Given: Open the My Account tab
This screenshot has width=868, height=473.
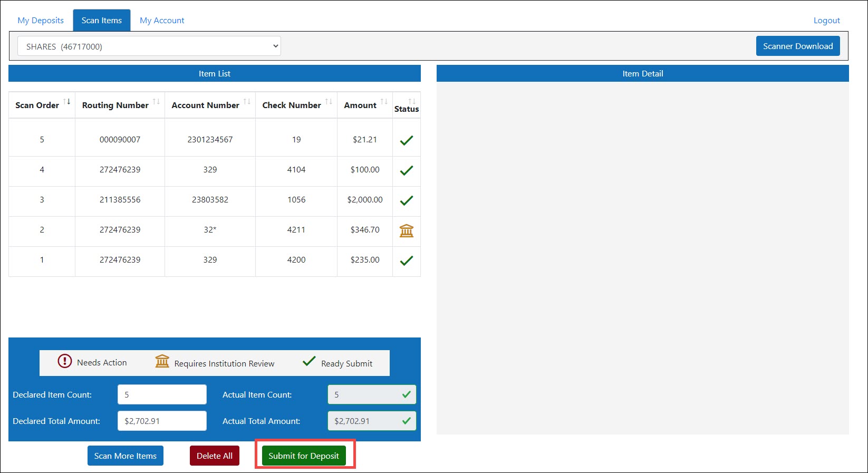Looking at the screenshot, I should click(162, 21).
